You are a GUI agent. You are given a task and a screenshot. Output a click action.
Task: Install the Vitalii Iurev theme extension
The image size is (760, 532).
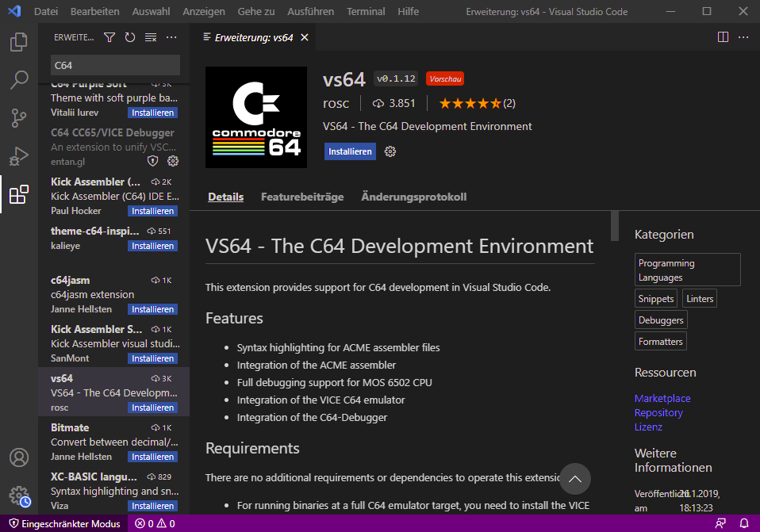(152, 113)
